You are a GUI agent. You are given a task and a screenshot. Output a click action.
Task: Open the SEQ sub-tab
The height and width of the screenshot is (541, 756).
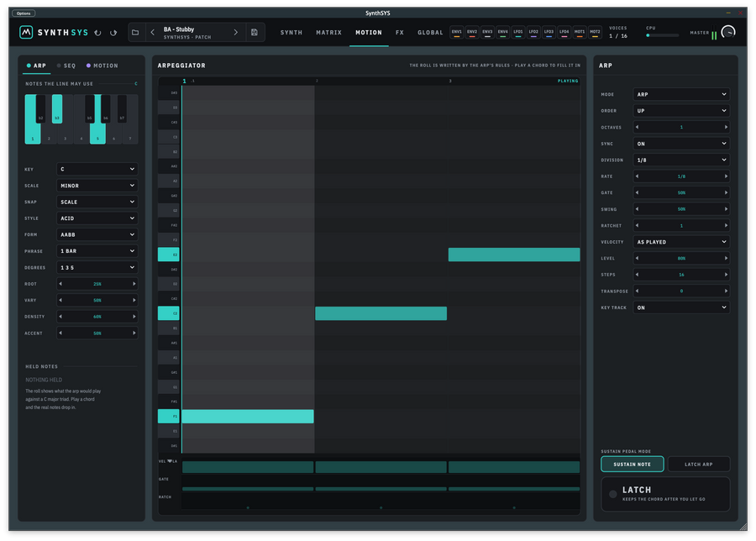tap(66, 66)
